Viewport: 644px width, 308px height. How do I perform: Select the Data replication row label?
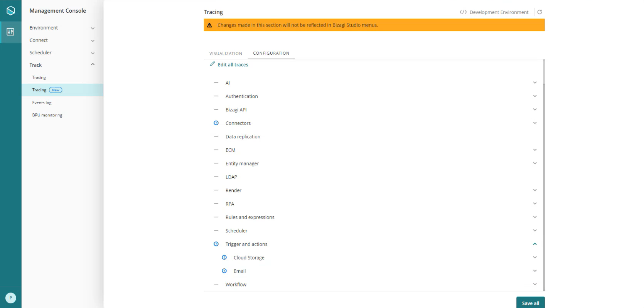(243, 136)
